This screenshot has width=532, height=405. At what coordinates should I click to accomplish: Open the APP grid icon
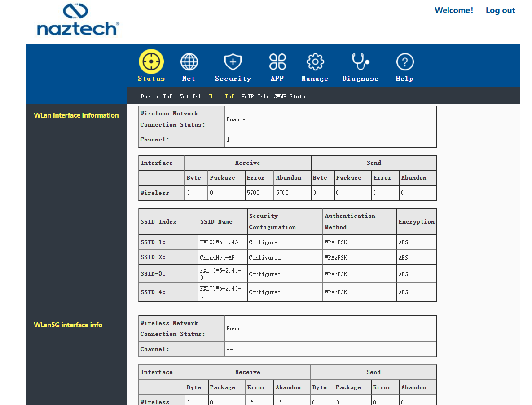(277, 62)
